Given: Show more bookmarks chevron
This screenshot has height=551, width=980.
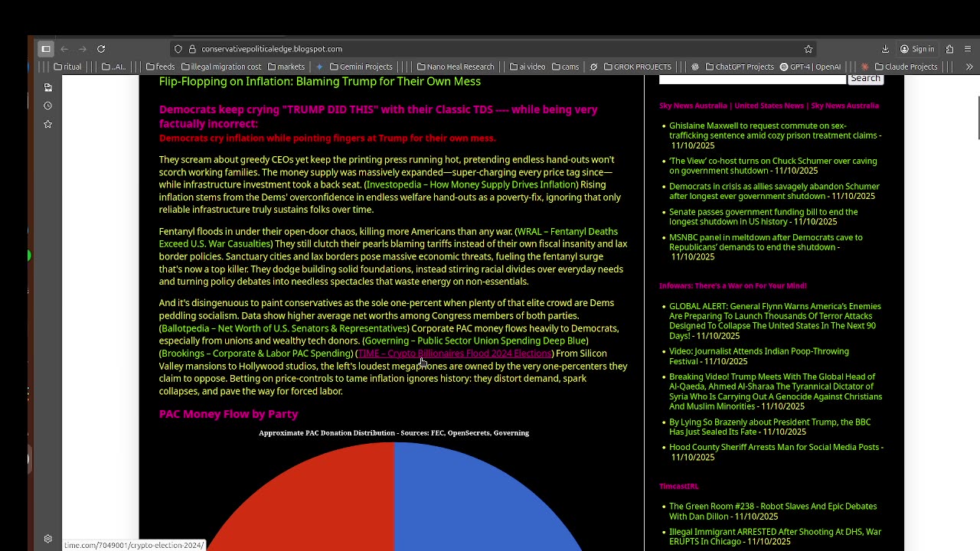Looking at the screenshot, I should click(x=969, y=67).
